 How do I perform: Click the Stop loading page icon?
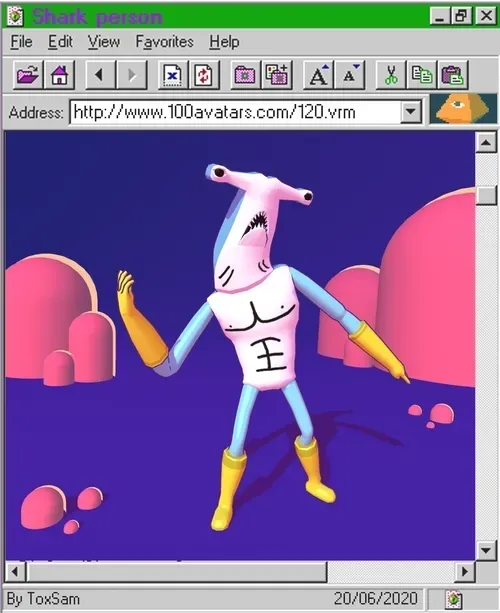click(x=172, y=74)
